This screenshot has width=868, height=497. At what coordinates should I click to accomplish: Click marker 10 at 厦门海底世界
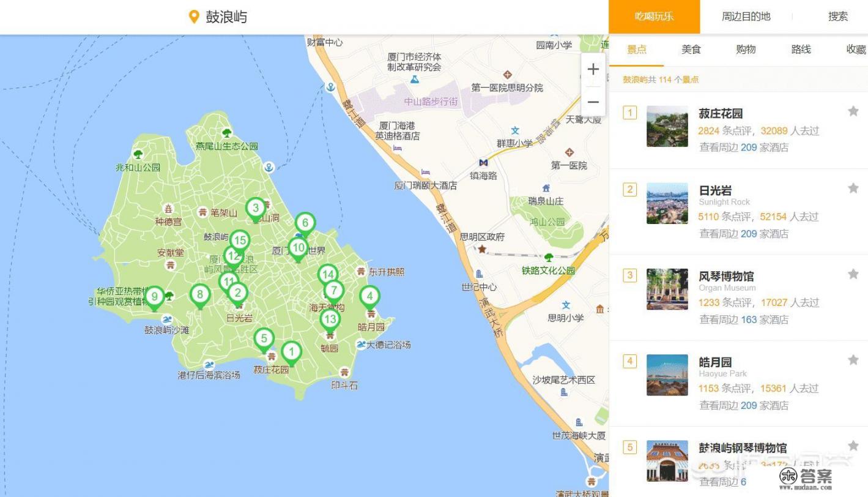click(299, 247)
